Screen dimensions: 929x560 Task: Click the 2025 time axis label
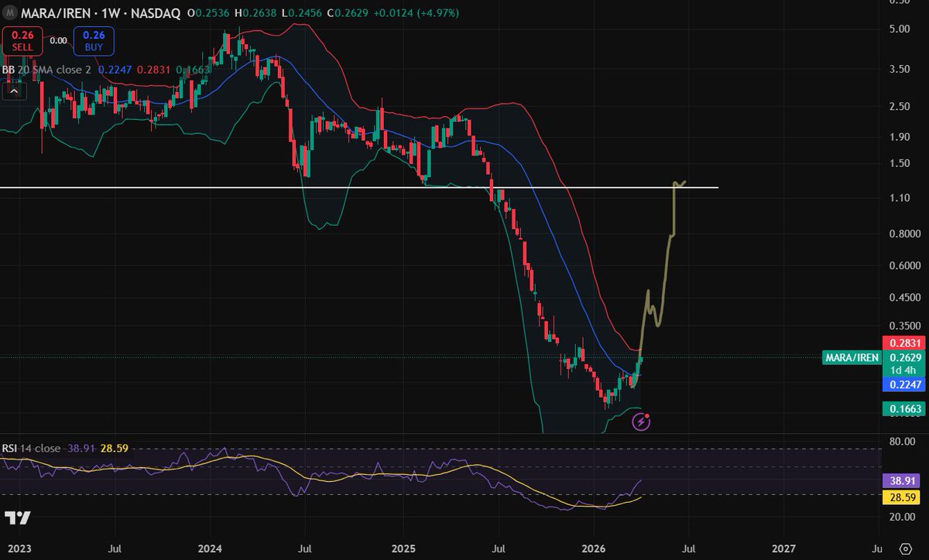[403, 548]
